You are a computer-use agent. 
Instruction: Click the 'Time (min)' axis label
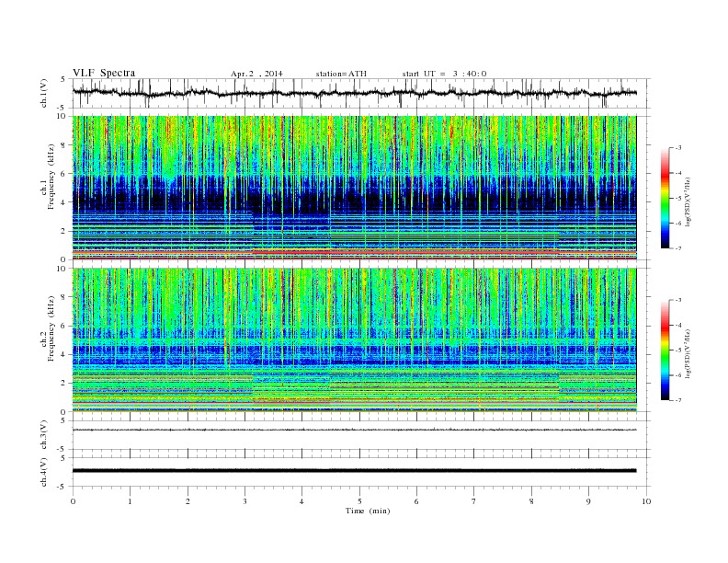click(368, 511)
